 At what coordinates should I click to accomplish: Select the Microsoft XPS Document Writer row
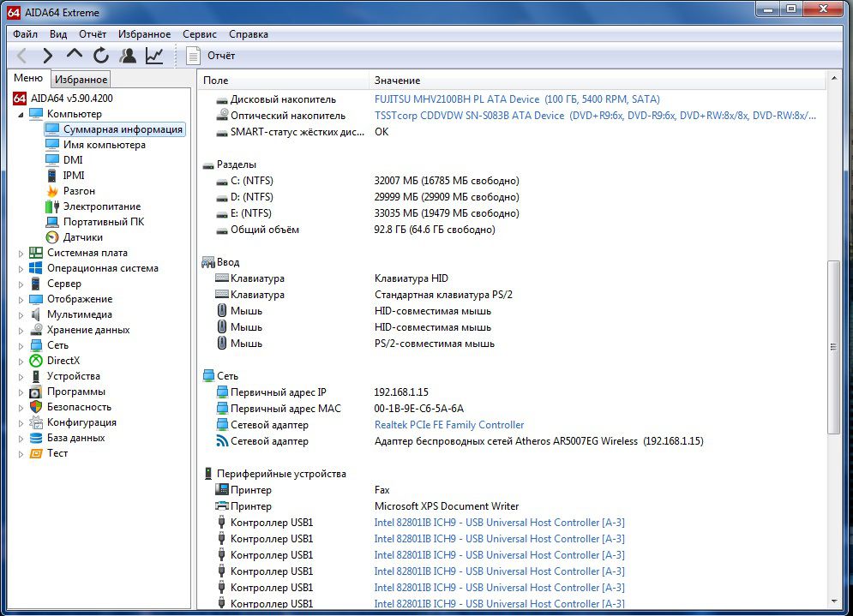(511, 506)
